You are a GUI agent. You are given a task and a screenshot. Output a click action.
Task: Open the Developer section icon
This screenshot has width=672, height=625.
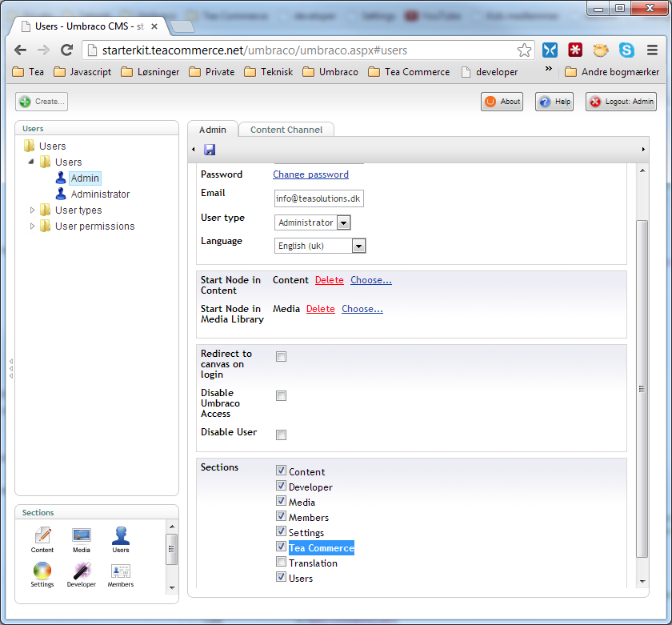[x=82, y=575]
